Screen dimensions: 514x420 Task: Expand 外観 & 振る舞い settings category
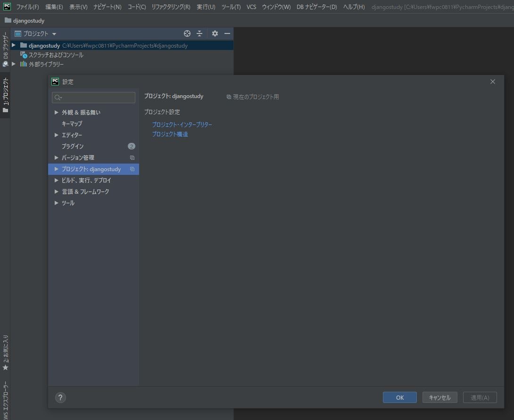[57, 112]
